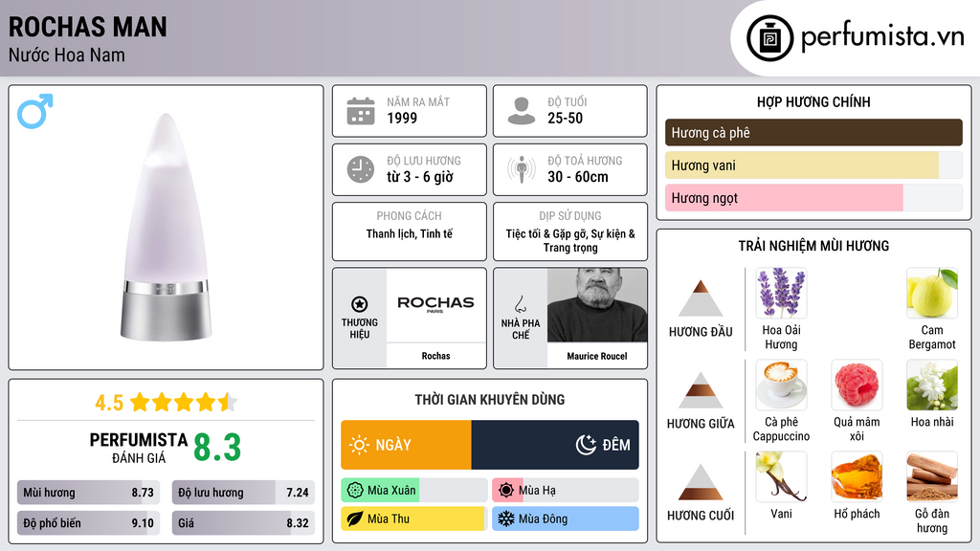Click the person icon beside Độ tuổi
Viewport: 980px width, 551px height.
(522, 111)
